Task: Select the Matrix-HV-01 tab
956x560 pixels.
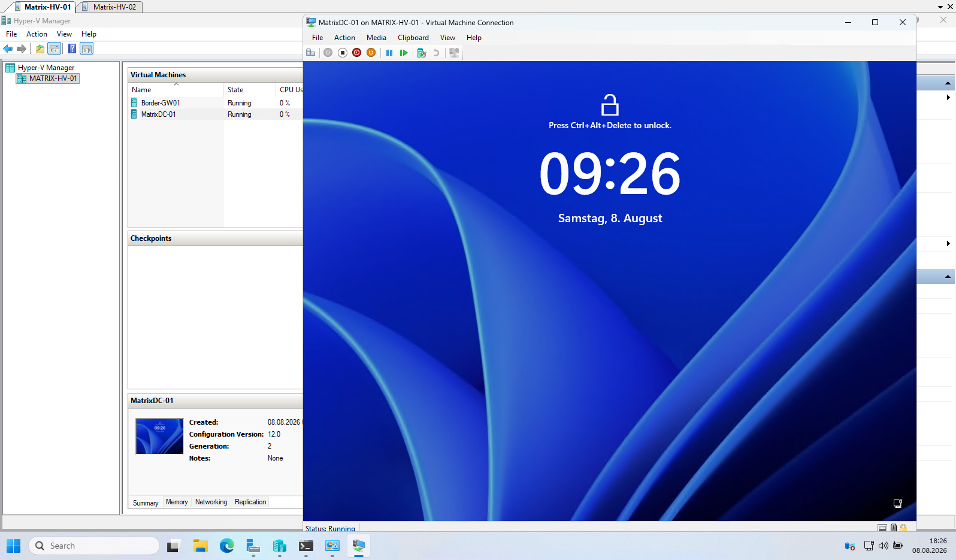Action: pos(43,7)
